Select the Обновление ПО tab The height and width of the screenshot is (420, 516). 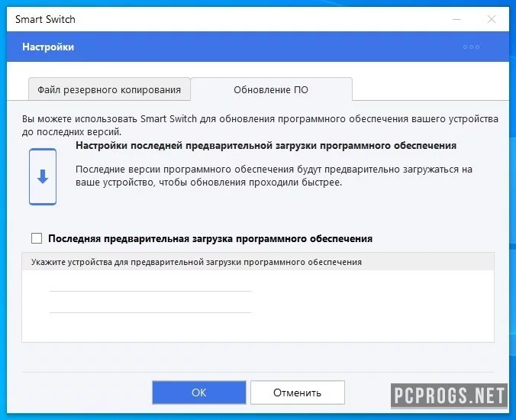pos(271,89)
